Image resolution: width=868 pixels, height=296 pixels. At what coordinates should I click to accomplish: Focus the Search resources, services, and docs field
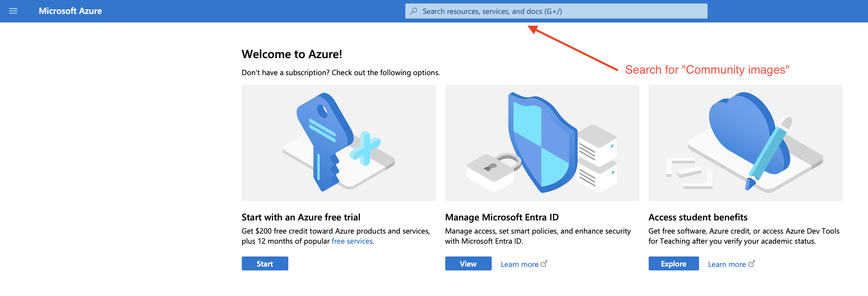[x=558, y=11]
